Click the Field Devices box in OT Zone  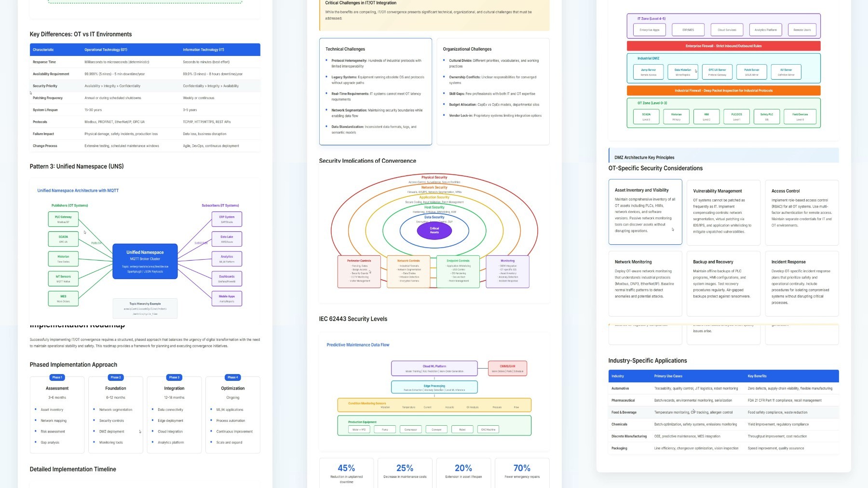[800, 117]
